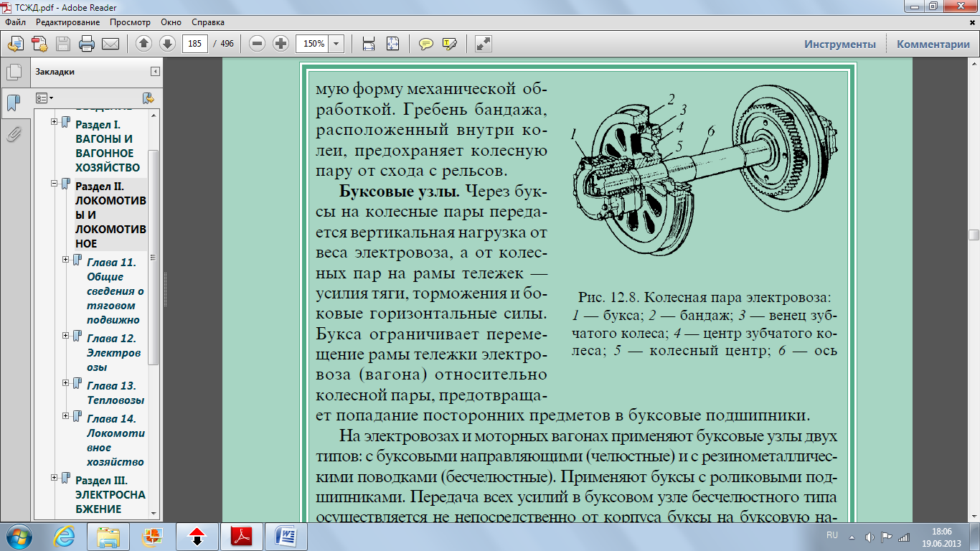Click new bookmark icon in panel
980x551 pixels.
(149, 98)
